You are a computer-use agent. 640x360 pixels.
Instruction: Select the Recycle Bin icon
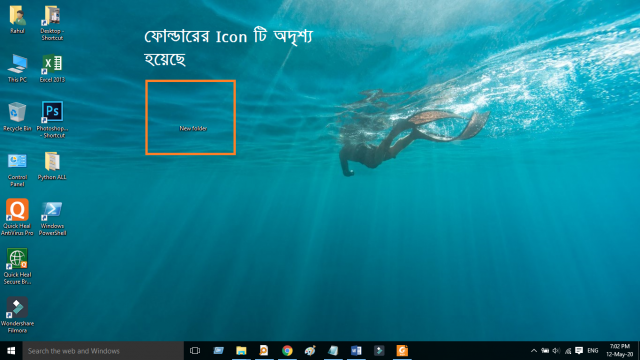[x=17, y=112]
